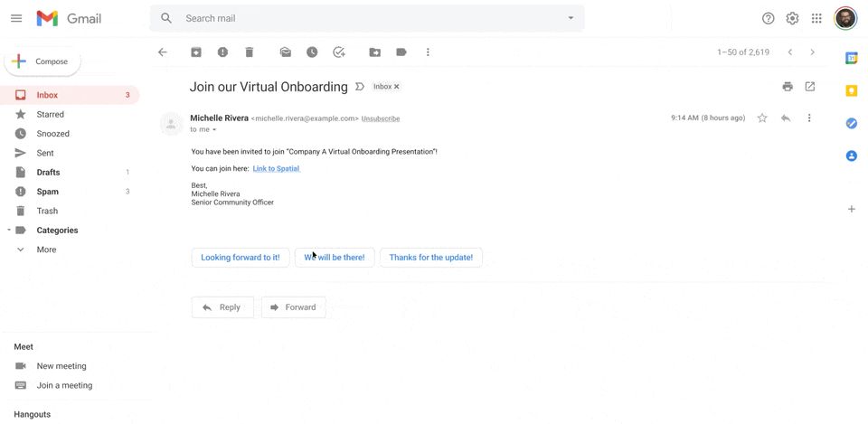Open the 'Link to Spatial' hyperlink

click(276, 168)
